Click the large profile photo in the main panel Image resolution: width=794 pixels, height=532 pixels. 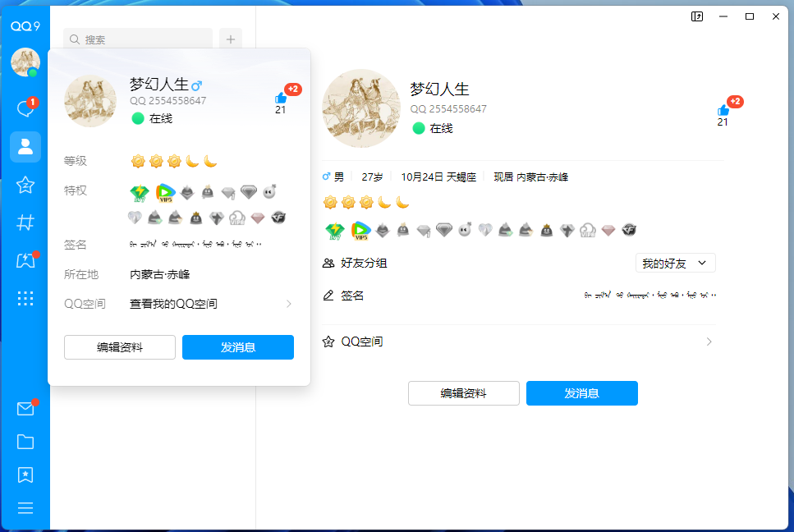click(361, 108)
